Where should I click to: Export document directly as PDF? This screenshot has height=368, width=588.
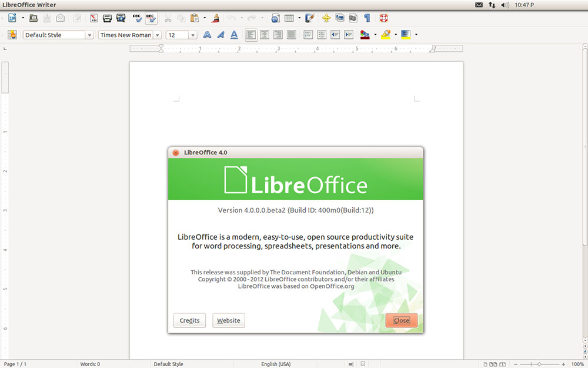coord(92,18)
